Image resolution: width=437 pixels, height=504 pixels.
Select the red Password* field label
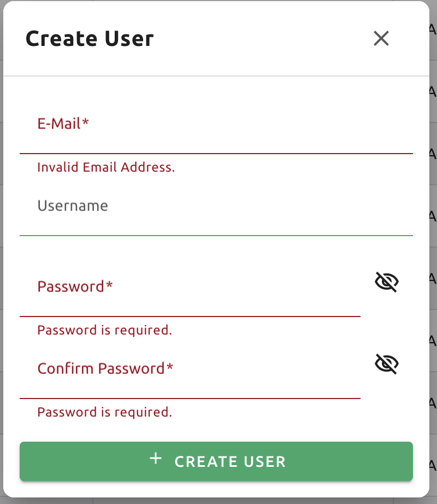point(75,286)
